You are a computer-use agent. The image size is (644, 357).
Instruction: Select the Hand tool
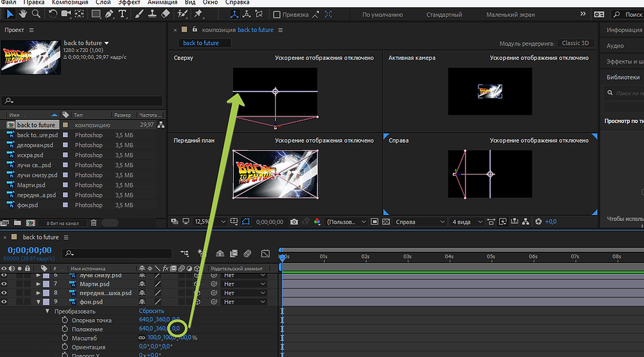(x=23, y=14)
